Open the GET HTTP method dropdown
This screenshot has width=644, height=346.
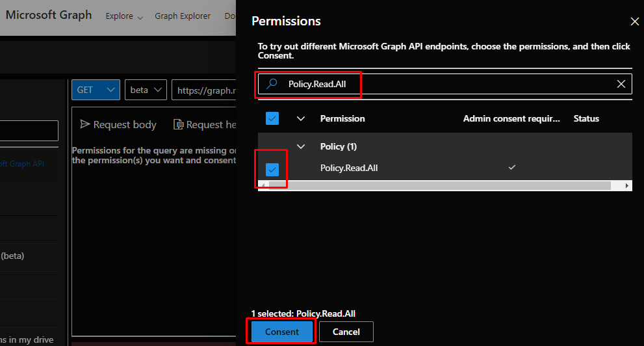(x=96, y=90)
